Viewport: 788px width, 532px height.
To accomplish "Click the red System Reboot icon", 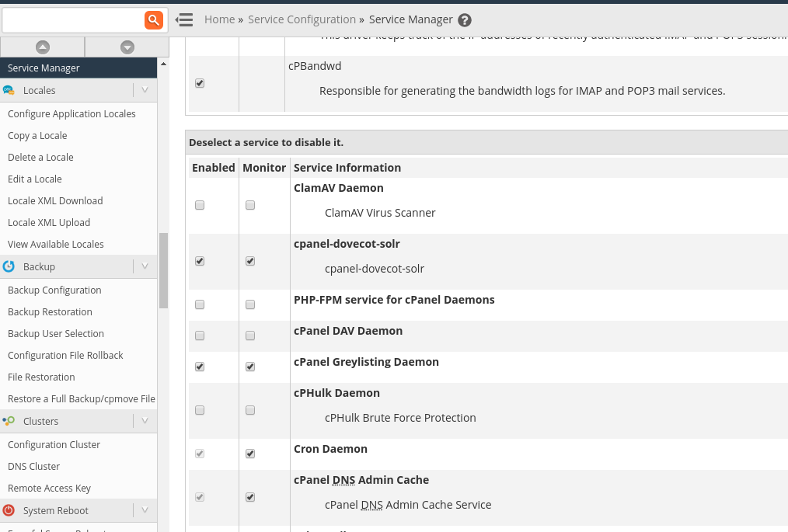I will (x=9, y=510).
